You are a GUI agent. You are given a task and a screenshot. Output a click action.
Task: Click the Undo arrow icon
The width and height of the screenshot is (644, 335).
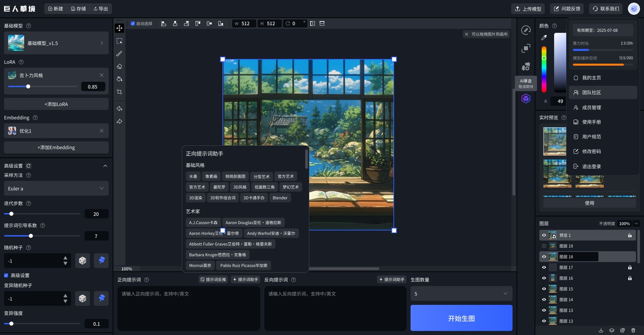click(x=119, y=109)
